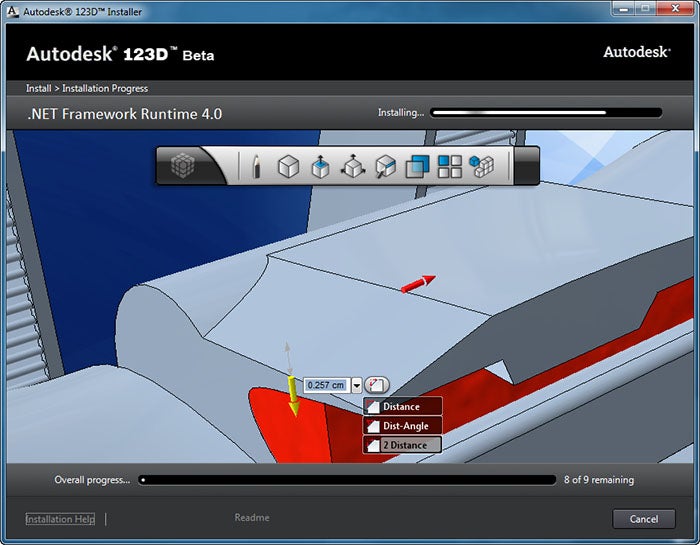
Task: Choose the Distance chamfer option
Action: click(x=403, y=406)
